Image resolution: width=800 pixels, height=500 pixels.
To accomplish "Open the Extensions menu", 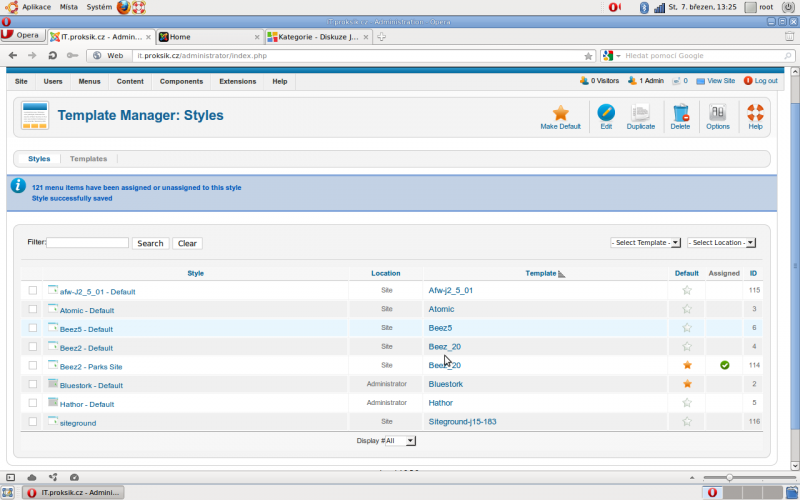I will [x=237, y=81].
